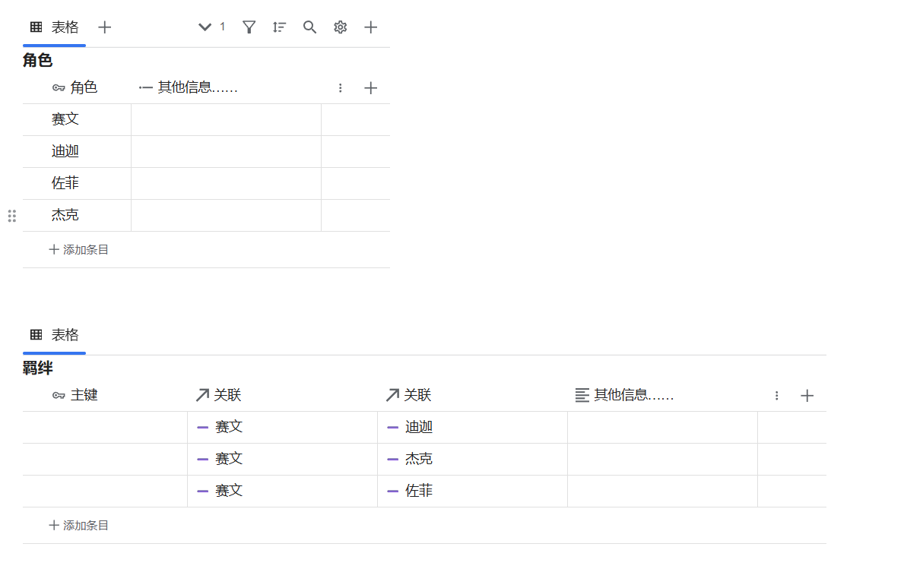Open filter options in top table toolbar

249,27
